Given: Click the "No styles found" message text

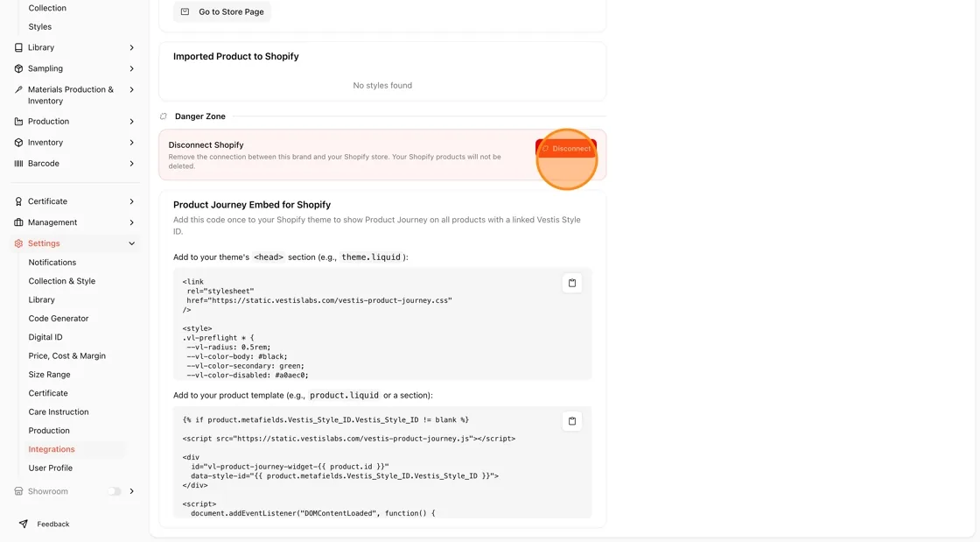Looking at the screenshot, I should pos(382,86).
